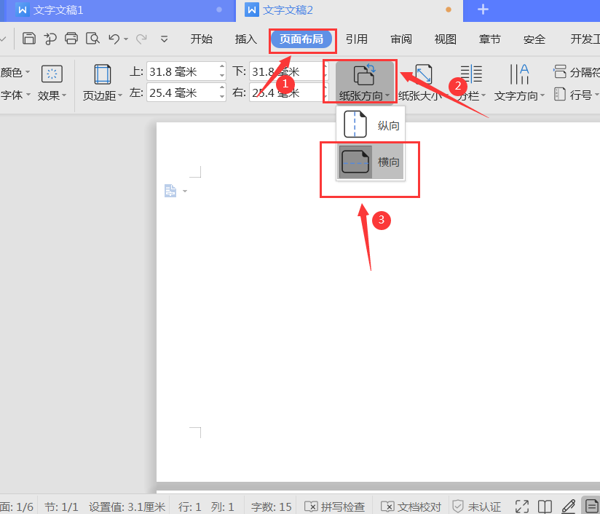The width and height of the screenshot is (601, 514).
Task: Click reading view book icon
Action: (545, 506)
